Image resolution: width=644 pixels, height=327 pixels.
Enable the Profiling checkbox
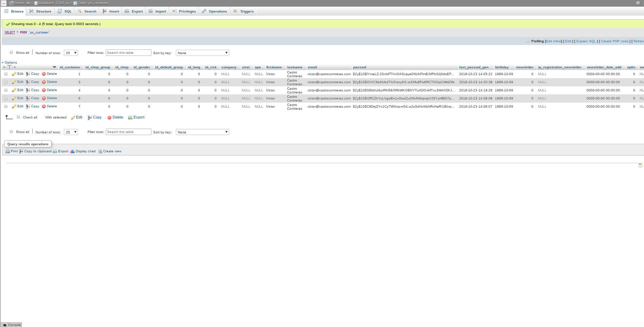click(x=528, y=41)
